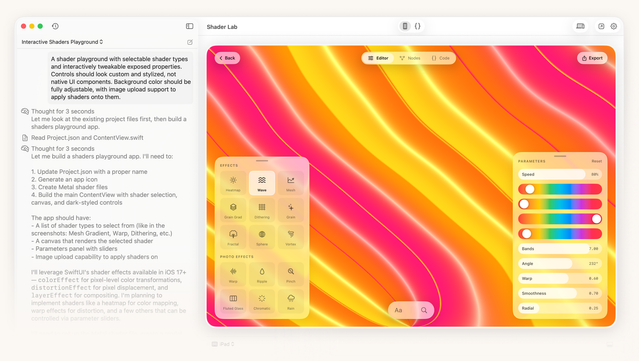
Task: Select the Wave effect tile
Action: pyautogui.click(x=262, y=183)
